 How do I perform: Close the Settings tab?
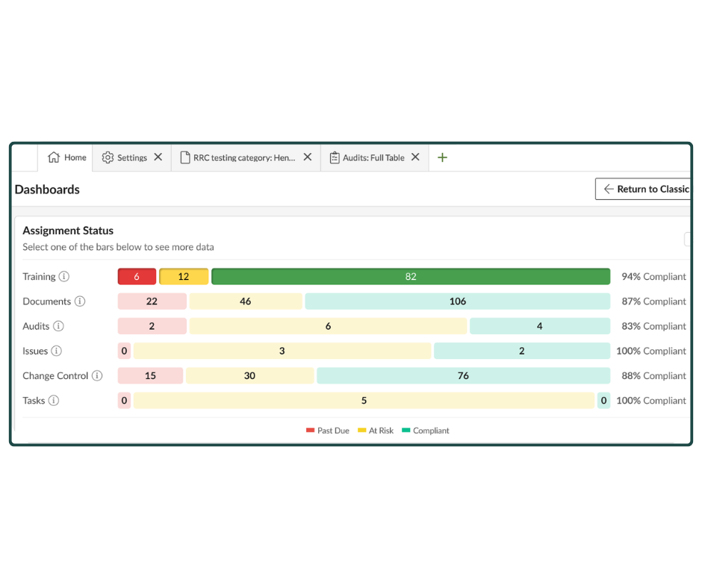(x=158, y=157)
